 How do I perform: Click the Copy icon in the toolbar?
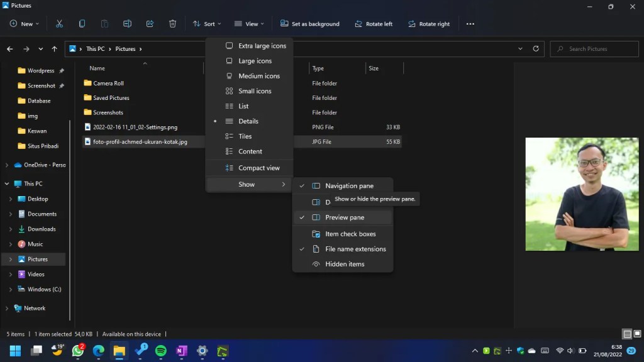tap(82, 23)
